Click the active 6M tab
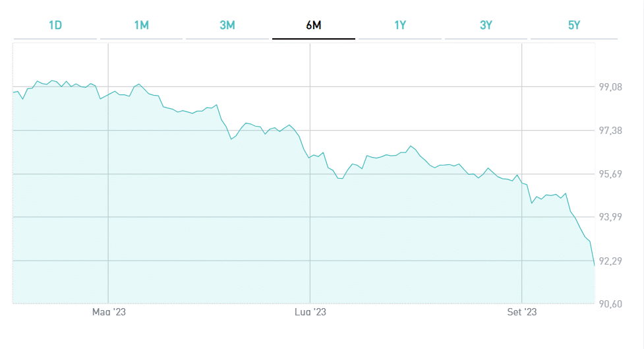The image size is (644, 349). tap(314, 26)
